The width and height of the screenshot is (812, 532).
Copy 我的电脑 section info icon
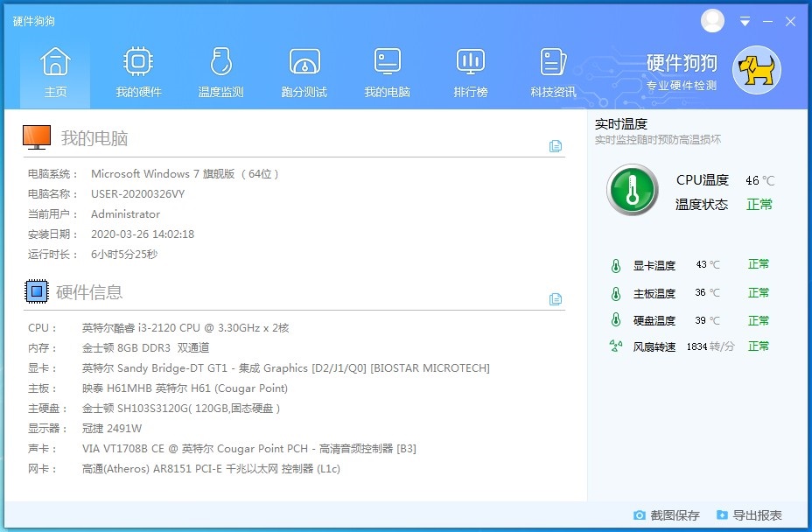coord(556,146)
